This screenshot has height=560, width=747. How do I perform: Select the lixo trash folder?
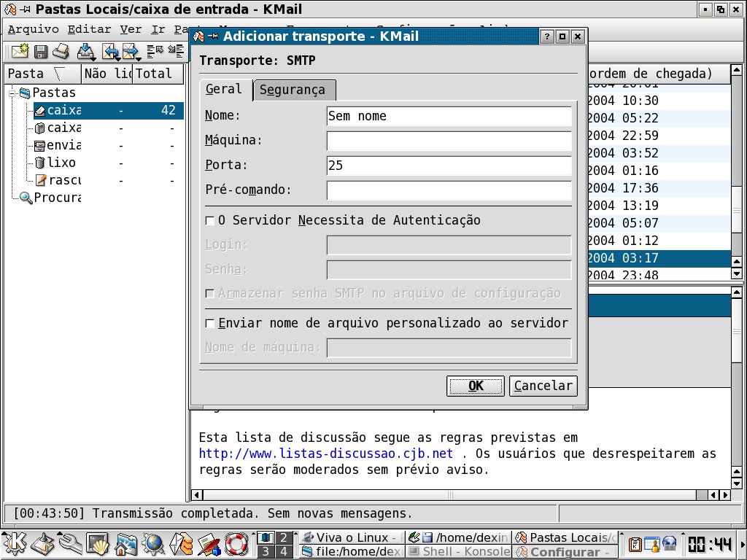tap(61, 163)
